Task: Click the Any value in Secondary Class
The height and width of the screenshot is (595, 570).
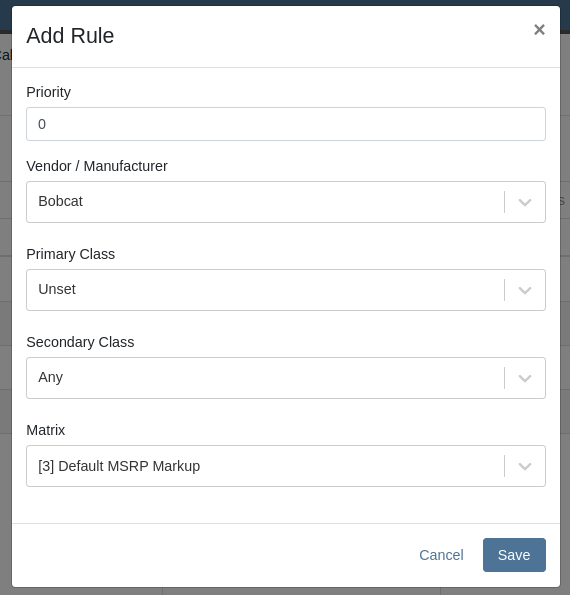Action: [50, 378]
